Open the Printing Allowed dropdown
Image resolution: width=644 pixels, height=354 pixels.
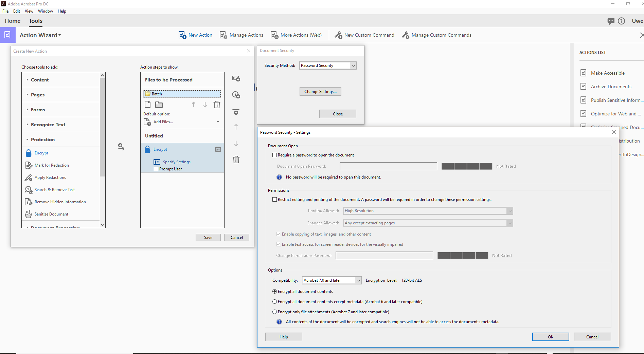click(x=428, y=211)
